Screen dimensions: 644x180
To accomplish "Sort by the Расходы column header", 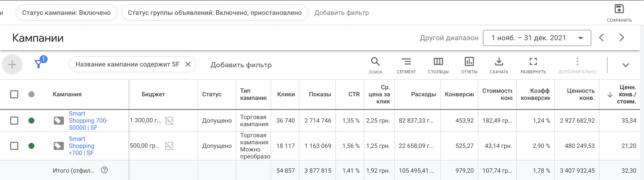I will click(423, 94).
